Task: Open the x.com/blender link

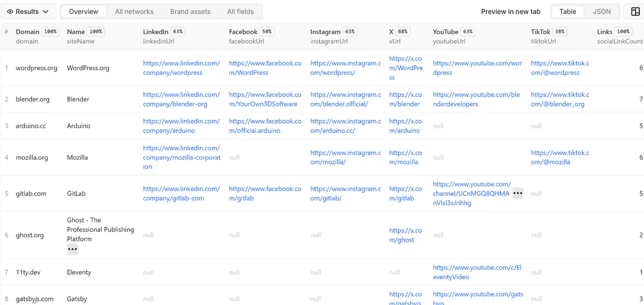Action: 406,100
